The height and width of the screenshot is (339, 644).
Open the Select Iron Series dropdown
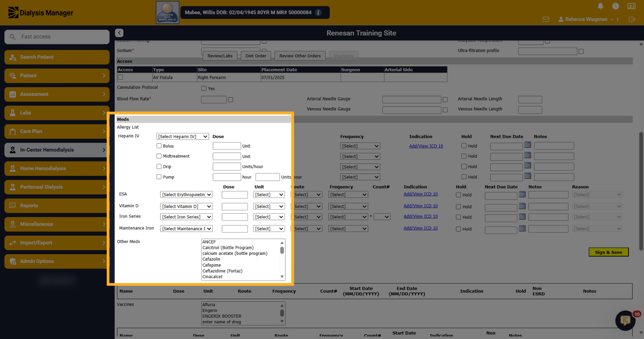[186, 217]
